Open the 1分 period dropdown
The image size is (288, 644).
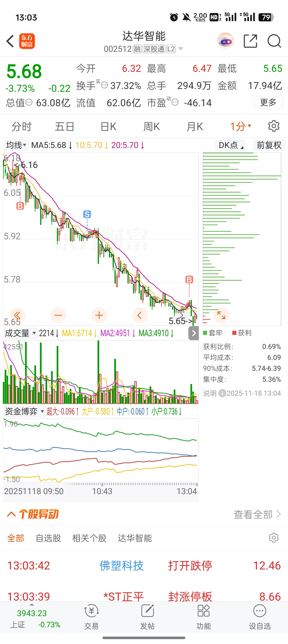[x=240, y=126]
